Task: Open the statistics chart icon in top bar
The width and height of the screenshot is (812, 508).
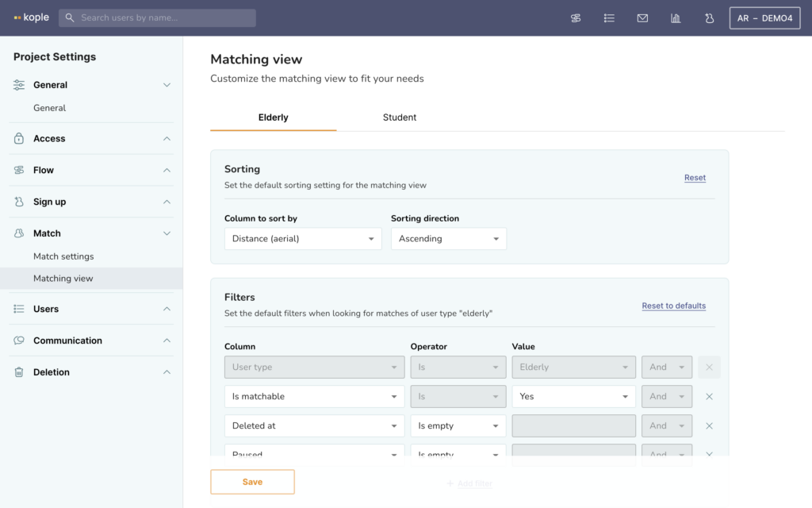Action: point(676,18)
